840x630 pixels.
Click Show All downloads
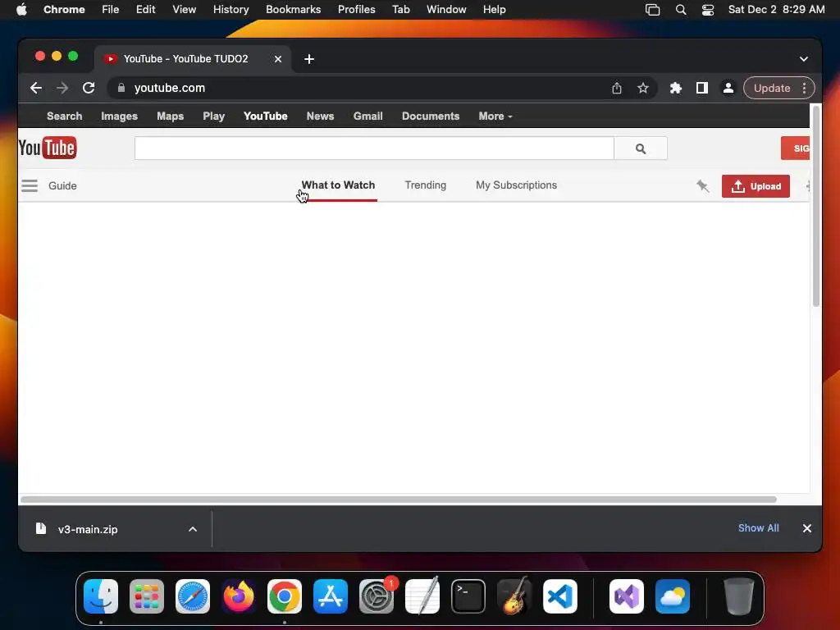pyautogui.click(x=759, y=528)
